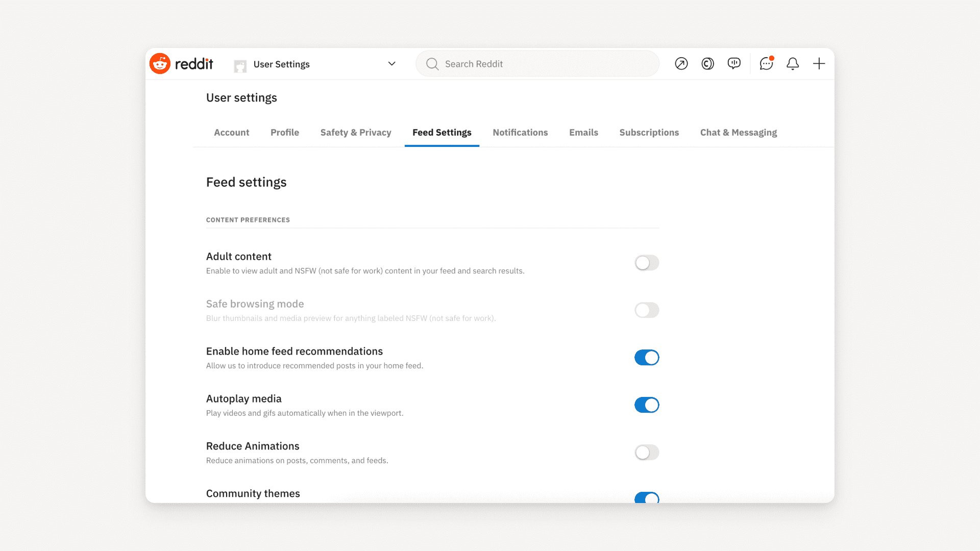Viewport: 980px width, 551px height.
Task: Click the Reddit Snoo logo icon
Action: (160, 64)
